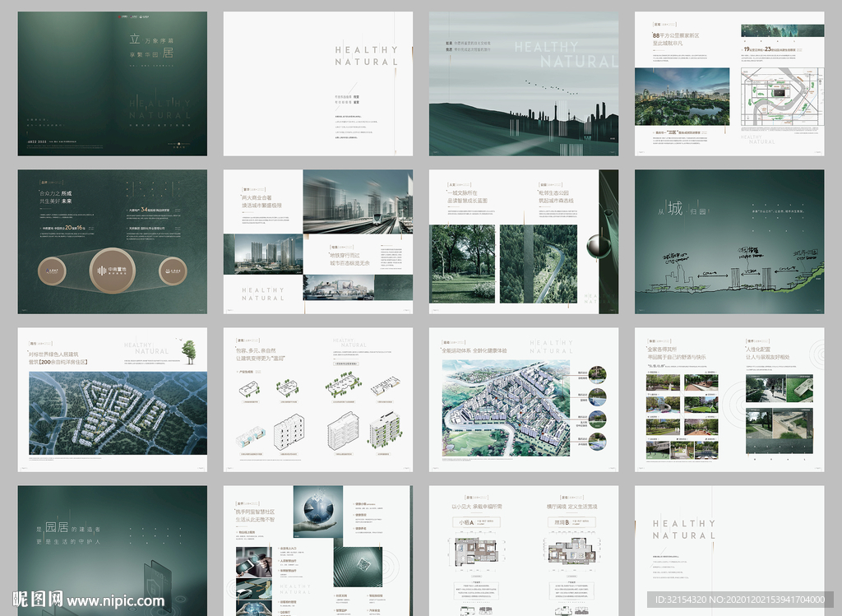Click the night city skyline photo
The height and width of the screenshot is (616, 842).
(x=682, y=97)
